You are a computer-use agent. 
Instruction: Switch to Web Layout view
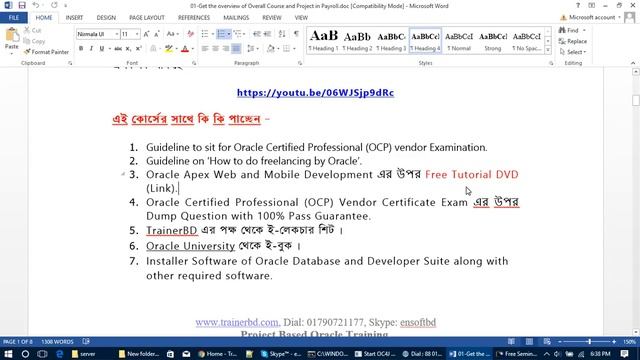[547, 342]
